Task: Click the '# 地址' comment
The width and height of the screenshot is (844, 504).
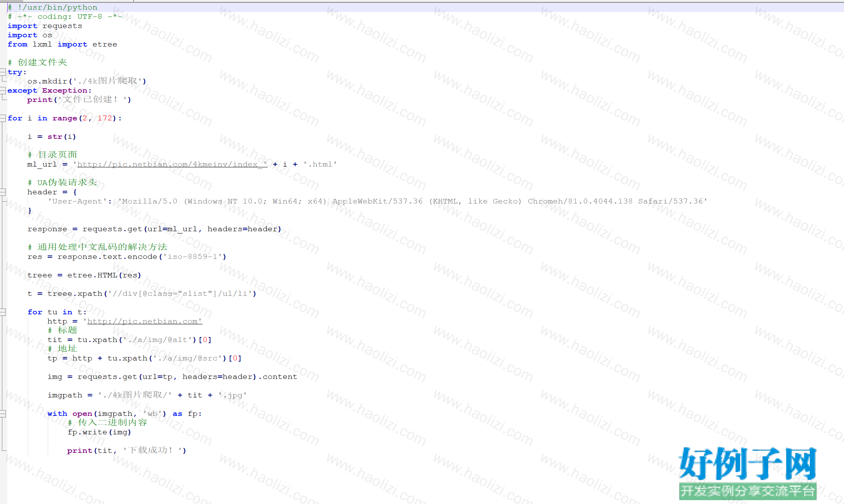Action: (62, 349)
